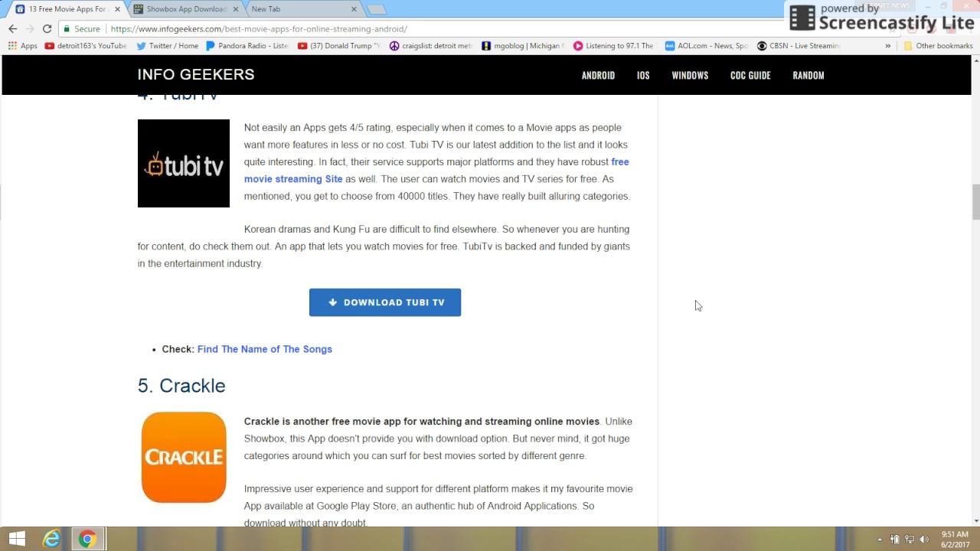
Task: Close the New Tab tab
Action: [x=354, y=9]
